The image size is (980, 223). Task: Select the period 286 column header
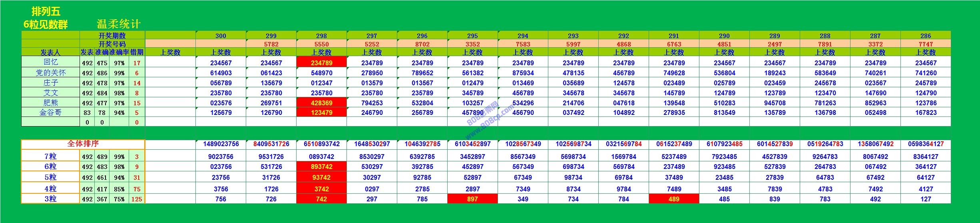click(x=926, y=36)
